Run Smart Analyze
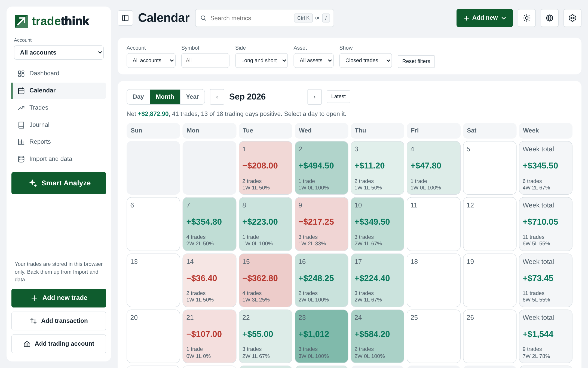Image resolution: width=588 pixels, height=368 pixels. click(59, 183)
